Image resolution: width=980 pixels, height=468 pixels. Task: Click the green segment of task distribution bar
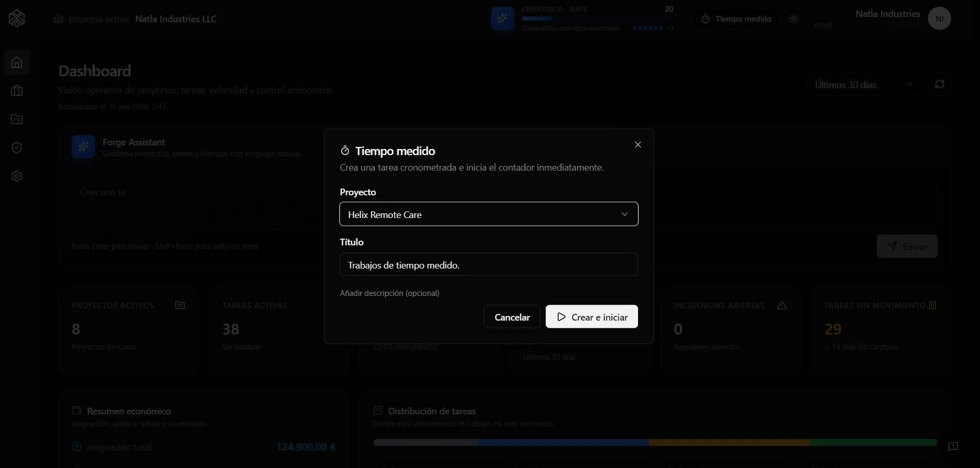click(x=874, y=442)
